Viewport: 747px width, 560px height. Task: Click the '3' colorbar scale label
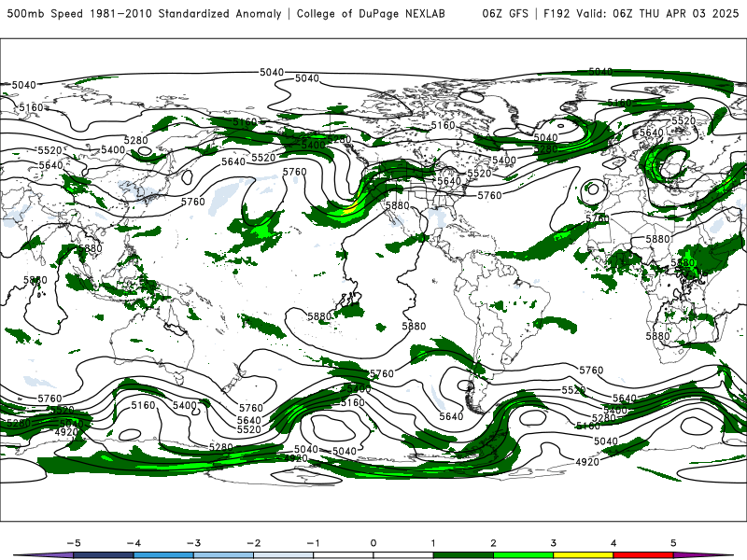553,543
